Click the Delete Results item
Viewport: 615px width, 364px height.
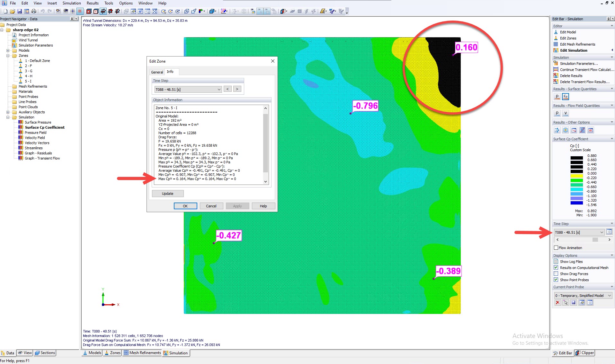(571, 76)
